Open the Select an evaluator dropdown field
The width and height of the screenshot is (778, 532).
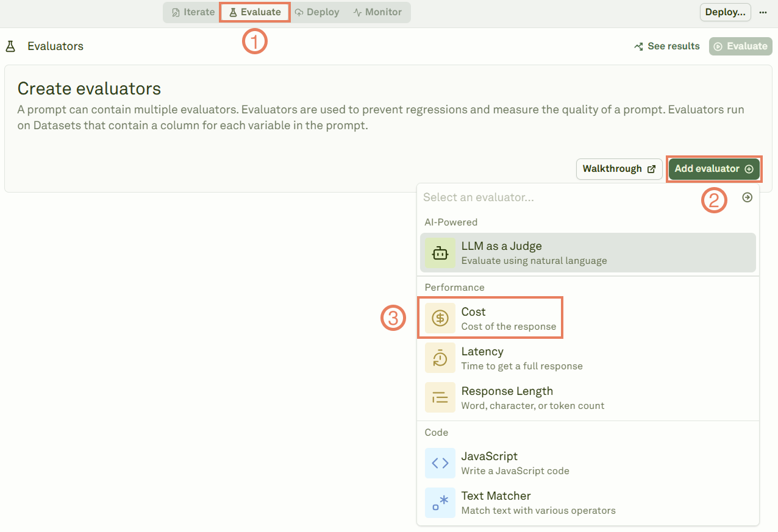tap(537, 197)
